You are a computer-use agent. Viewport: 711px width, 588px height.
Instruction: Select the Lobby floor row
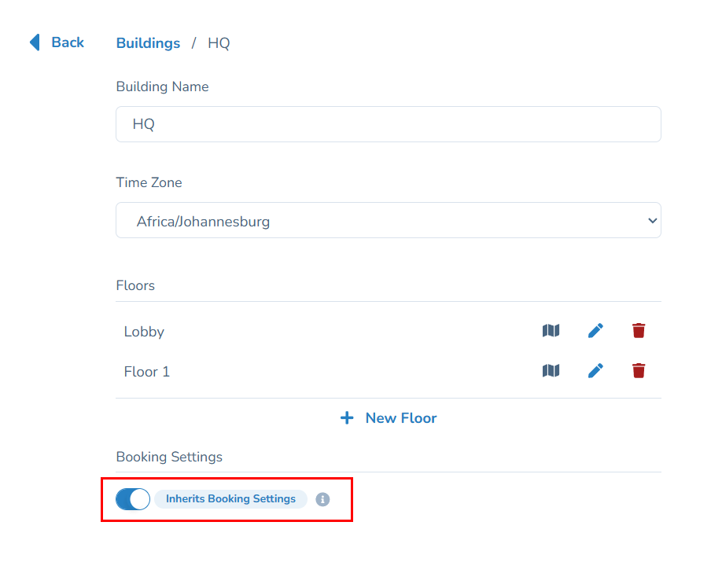[x=144, y=331]
